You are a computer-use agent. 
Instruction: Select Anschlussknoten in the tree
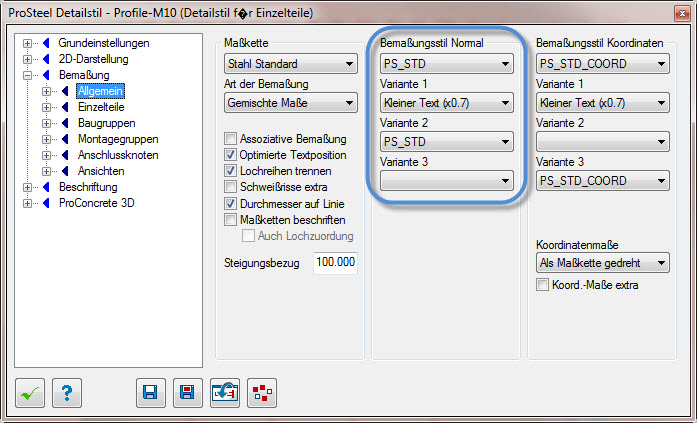coord(118,155)
